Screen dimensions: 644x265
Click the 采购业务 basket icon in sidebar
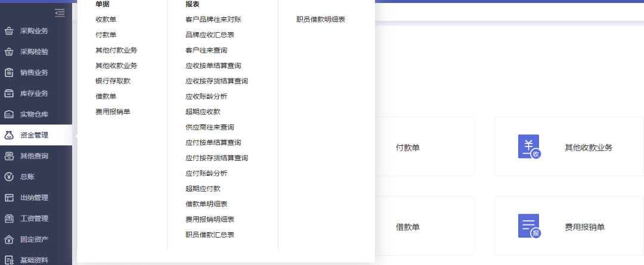(9, 31)
